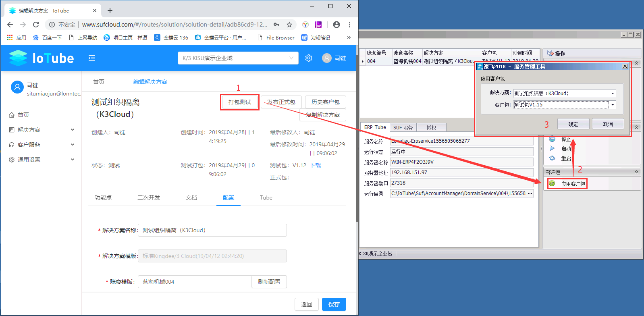
Task: Click the saved password key icon
Action: pyautogui.click(x=276, y=25)
